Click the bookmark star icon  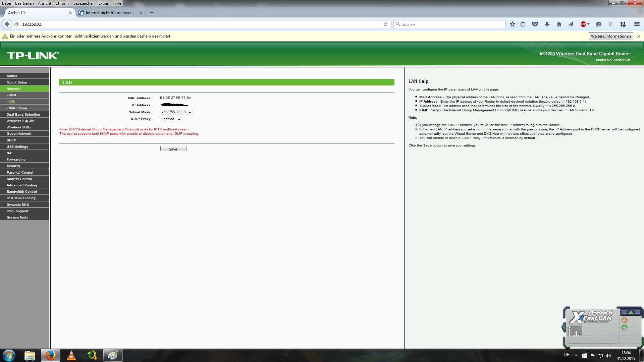coord(512,24)
